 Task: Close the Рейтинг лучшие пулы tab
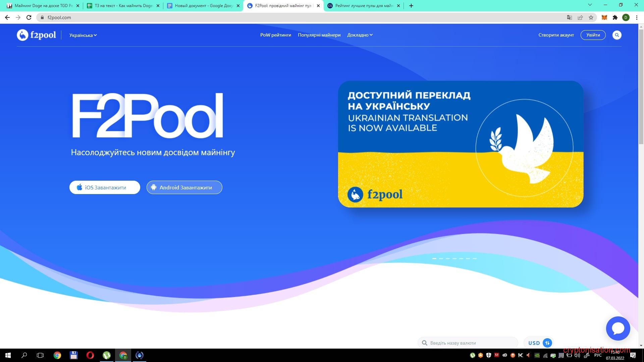click(x=398, y=6)
